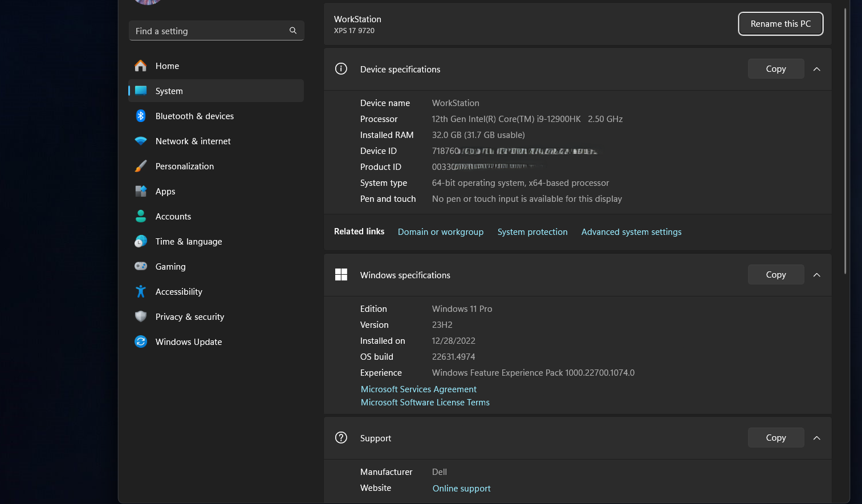Open Microsoft Services Agreement link
Screen dimensions: 862x504
click(418, 389)
